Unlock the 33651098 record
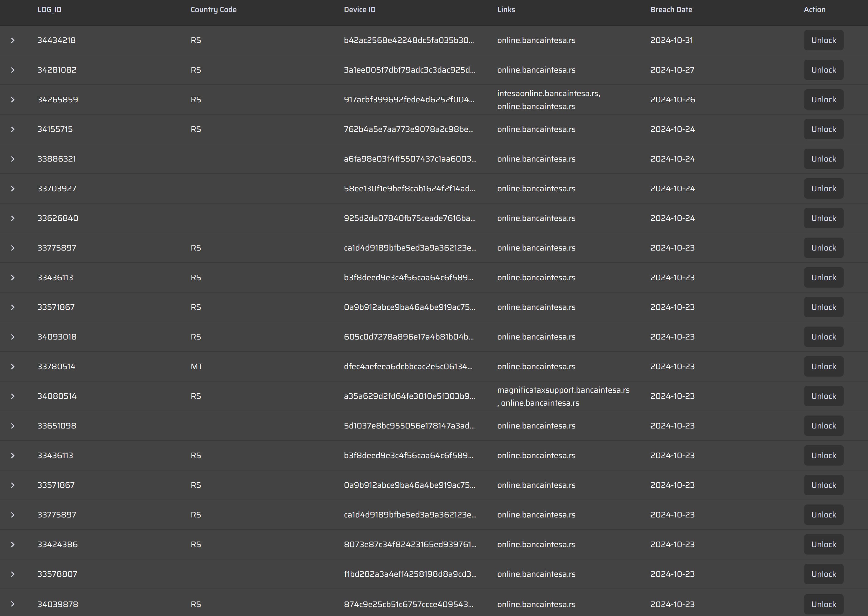868x616 pixels. 823,426
